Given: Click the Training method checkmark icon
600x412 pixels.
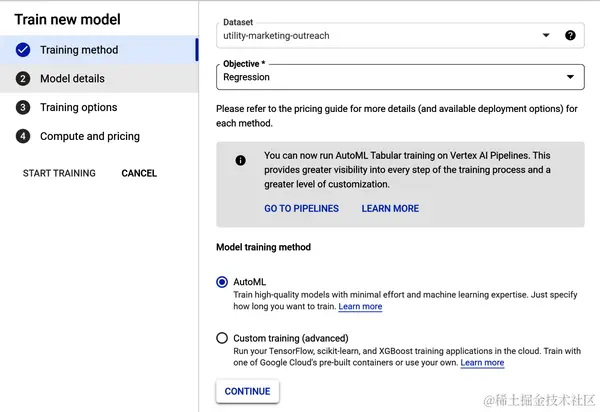Looking at the screenshot, I should click(23, 50).
